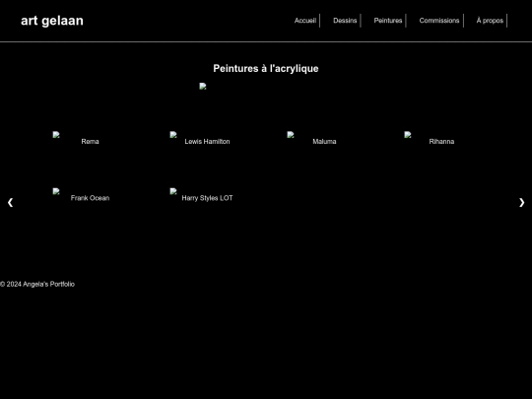The image size is (532, 399).
Task: Click the 2024 Angela's Portfolio footer text
Action: click(x=37, y=285)
